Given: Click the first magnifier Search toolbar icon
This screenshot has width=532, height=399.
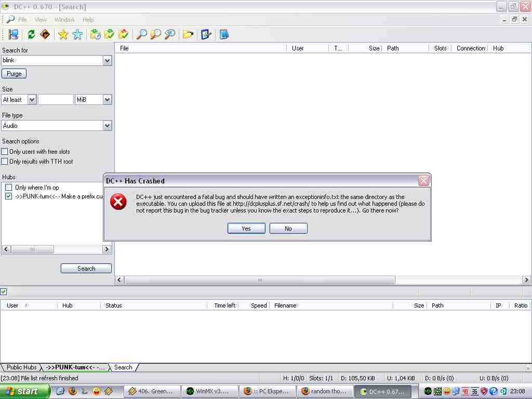Looking at the screenshot, I should pos(141,34).
